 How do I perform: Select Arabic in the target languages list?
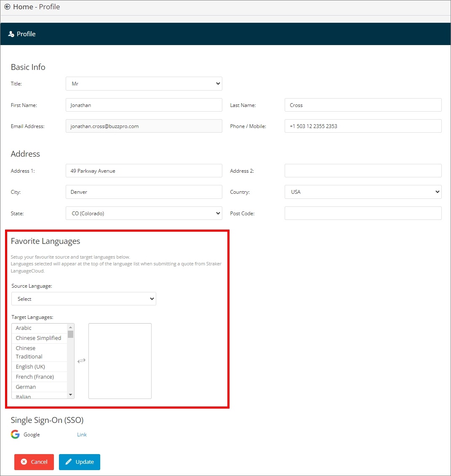pos(39,328)
